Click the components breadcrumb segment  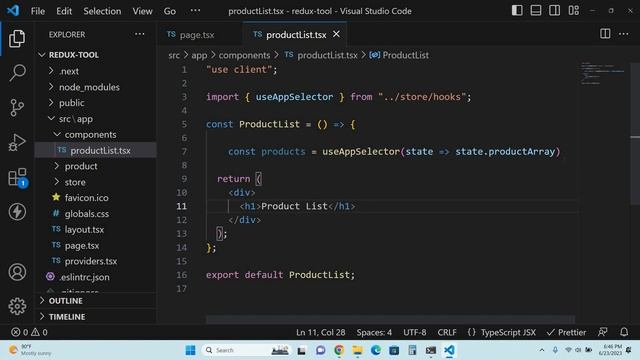point(244,56)
